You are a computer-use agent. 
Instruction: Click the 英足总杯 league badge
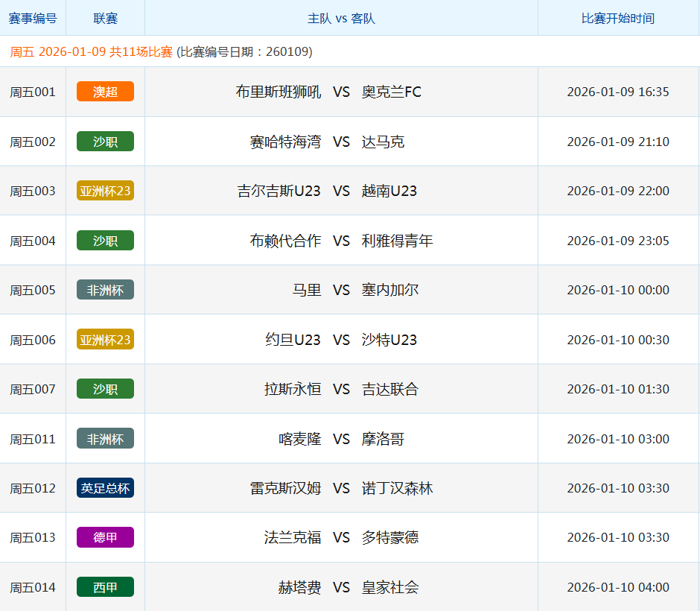pos(105,488)
